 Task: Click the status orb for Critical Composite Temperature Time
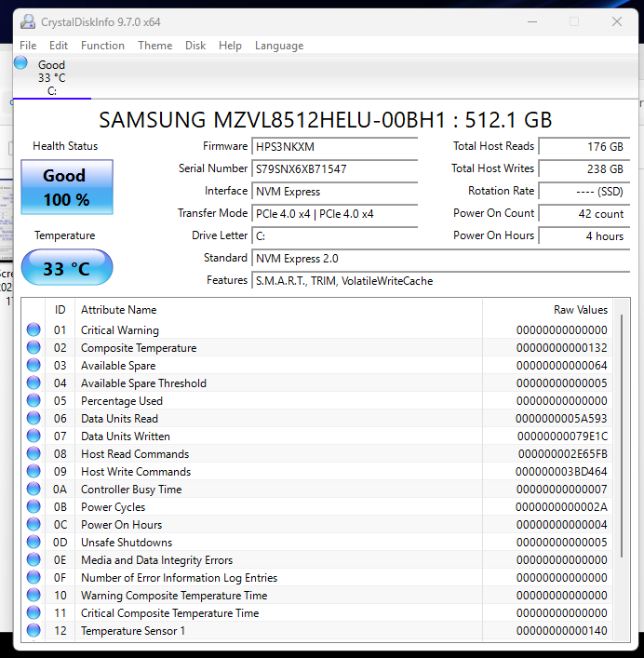coord(34,612)
